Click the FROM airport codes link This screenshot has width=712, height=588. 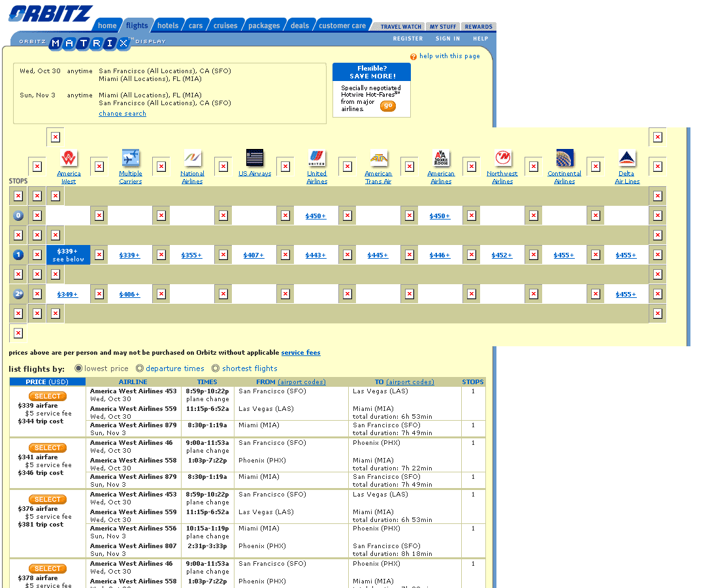[302, 382]
